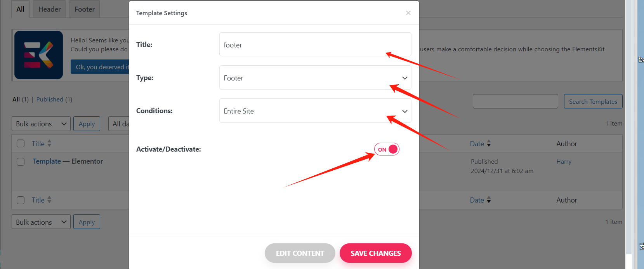
Task: Check the select-all checkbox in table footer
Action: click(21, 200)
